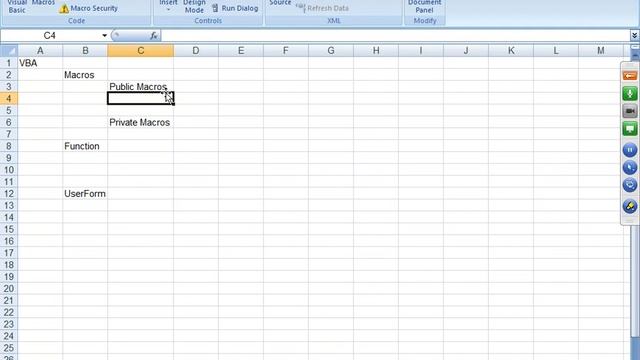Image resolution: width=640 pixels, height=360 pixels.
Task: Select row 12 header
Action: (9, 193)
